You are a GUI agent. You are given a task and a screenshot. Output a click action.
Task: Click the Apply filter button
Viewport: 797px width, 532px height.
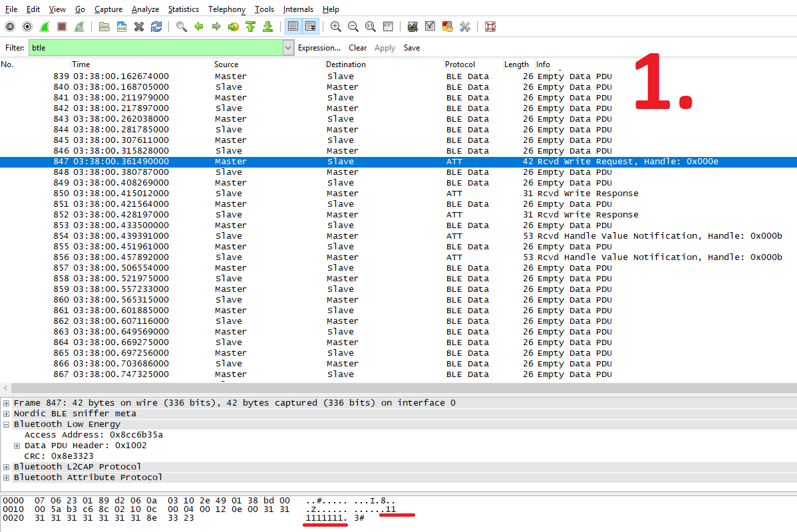tap(385, 48)
